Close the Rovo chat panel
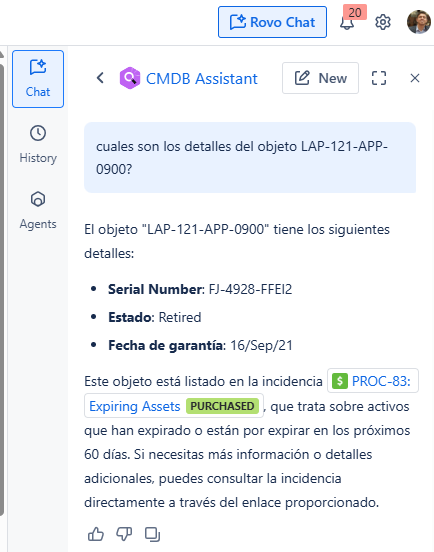 click(415, 78)
